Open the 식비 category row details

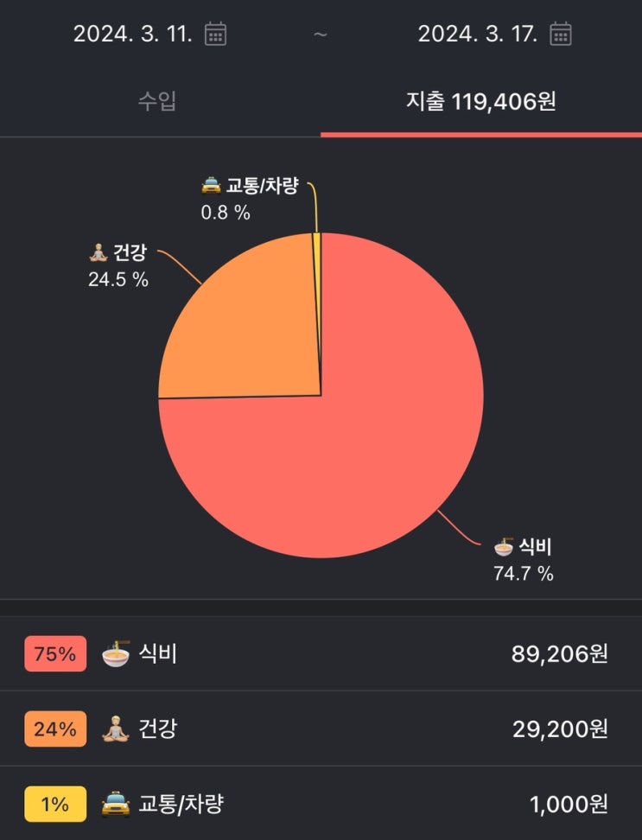pyautogui.click(x=321, y=653)
